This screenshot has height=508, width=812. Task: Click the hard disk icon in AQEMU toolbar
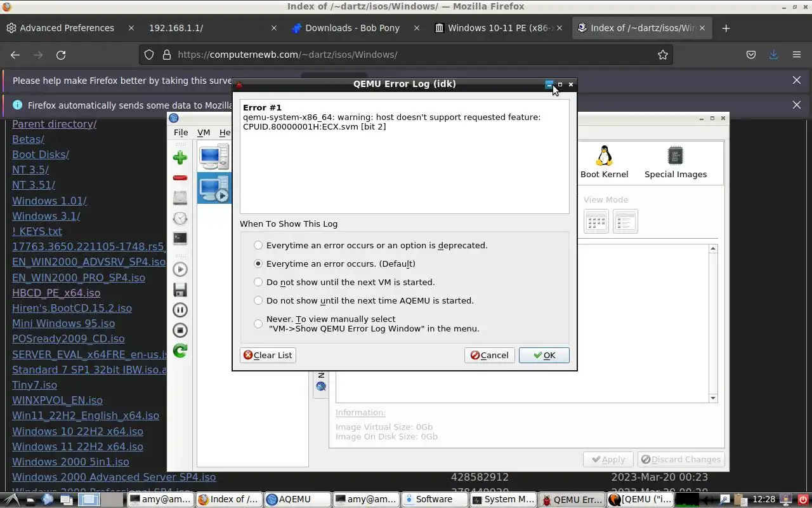click(x=180, y=197)
